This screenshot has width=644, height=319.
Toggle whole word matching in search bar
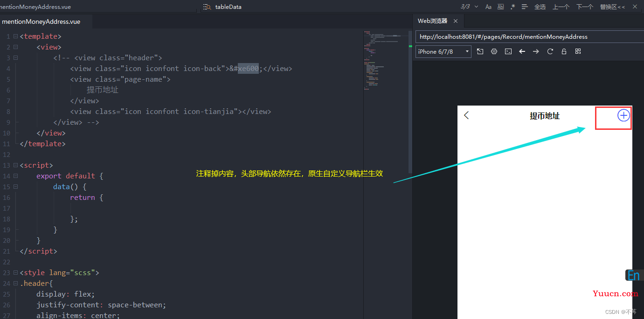point(500,7)
